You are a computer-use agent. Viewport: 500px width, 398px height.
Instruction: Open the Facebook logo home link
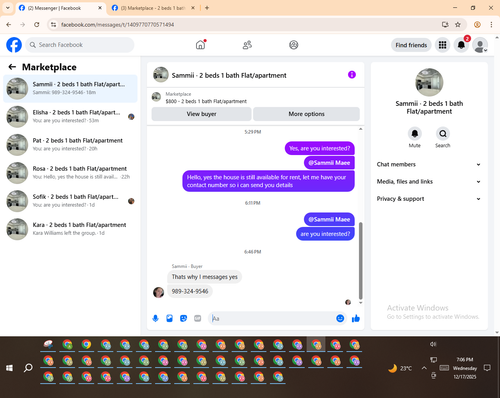14,45
